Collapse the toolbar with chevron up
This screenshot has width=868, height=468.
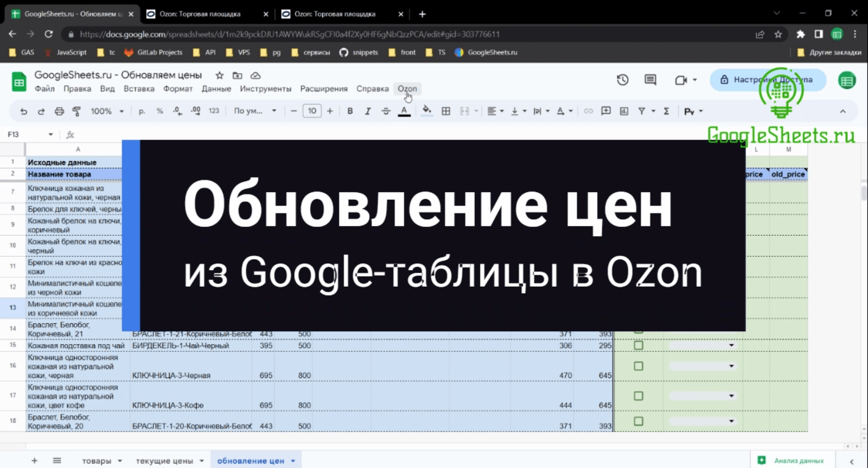[x=843, y=111]
